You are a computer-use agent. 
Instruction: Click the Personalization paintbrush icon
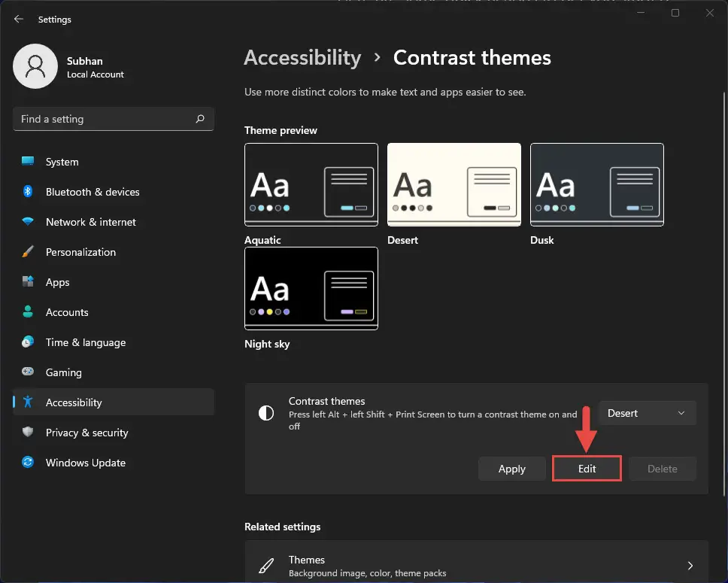(x=28, y=252)
